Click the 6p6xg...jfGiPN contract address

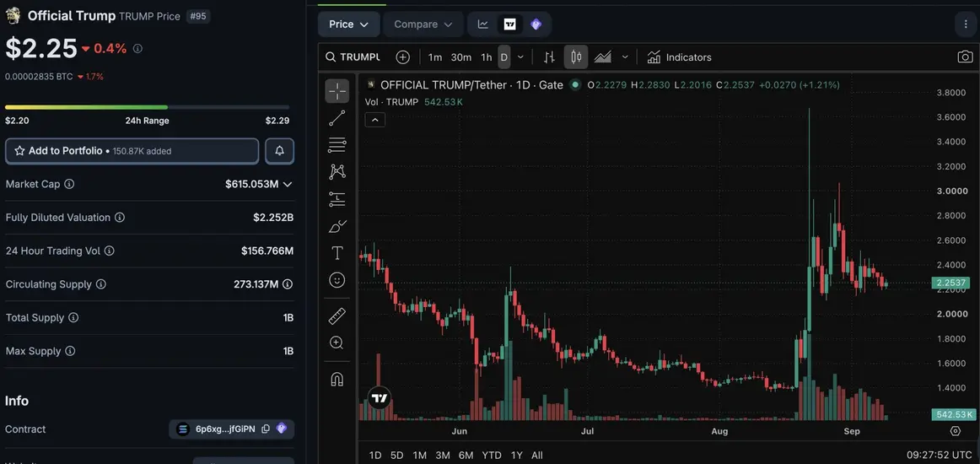[x=225, y=429]
